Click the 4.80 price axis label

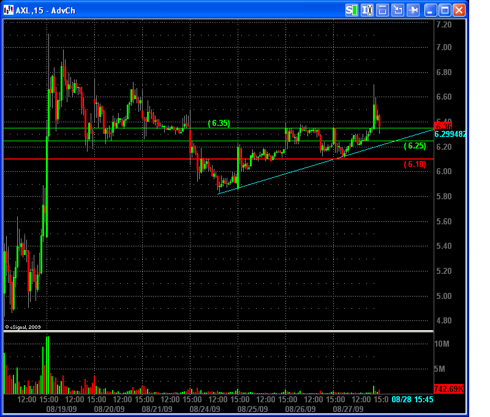tap(444, 321)
